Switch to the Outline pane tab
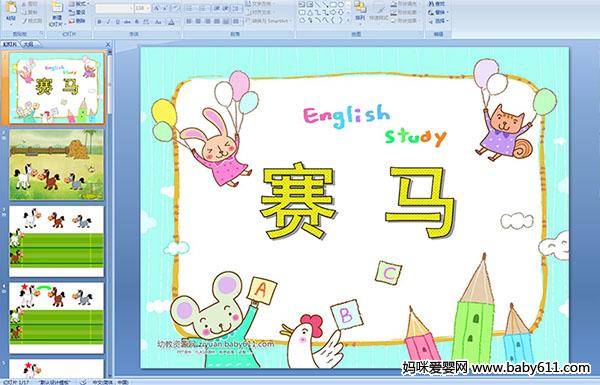 29,44
